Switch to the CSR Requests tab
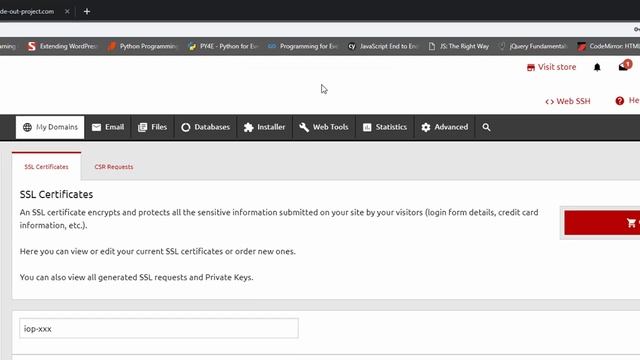 pyautogui.click(x=114, y=167)
